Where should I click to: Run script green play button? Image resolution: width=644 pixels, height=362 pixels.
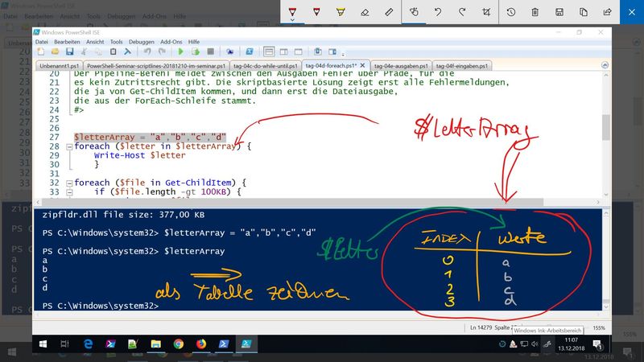tap(180, 51)
